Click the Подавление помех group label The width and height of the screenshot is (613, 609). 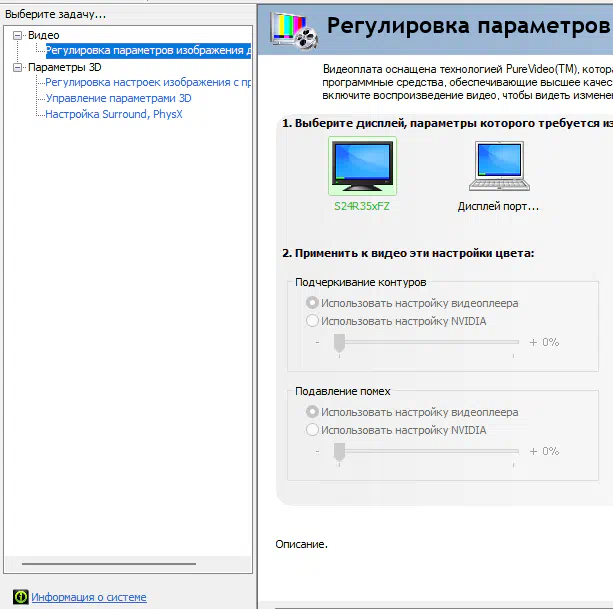pos(342,391)
